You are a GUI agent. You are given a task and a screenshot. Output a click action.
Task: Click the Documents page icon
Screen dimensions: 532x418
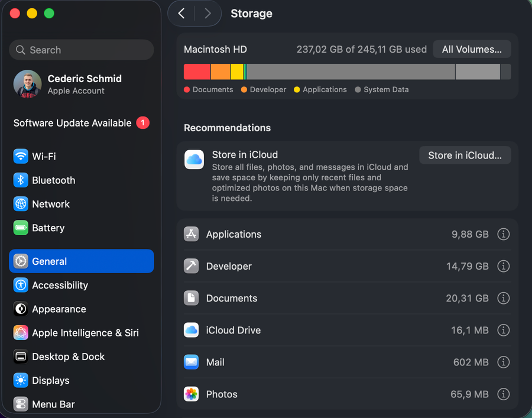click(x=192, y=298)
